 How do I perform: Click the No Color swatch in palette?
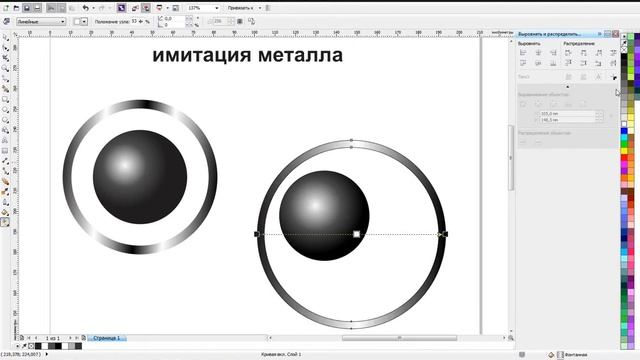624,49
